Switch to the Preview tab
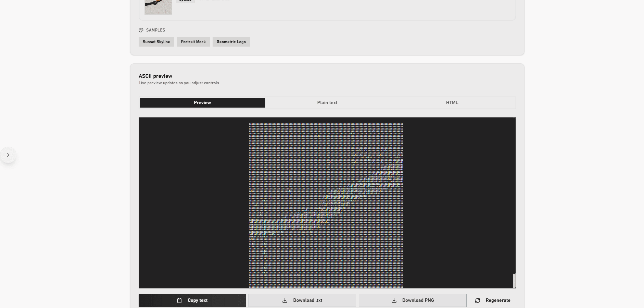The width and height of the screenshot is (644, 308). coord(202,103)
